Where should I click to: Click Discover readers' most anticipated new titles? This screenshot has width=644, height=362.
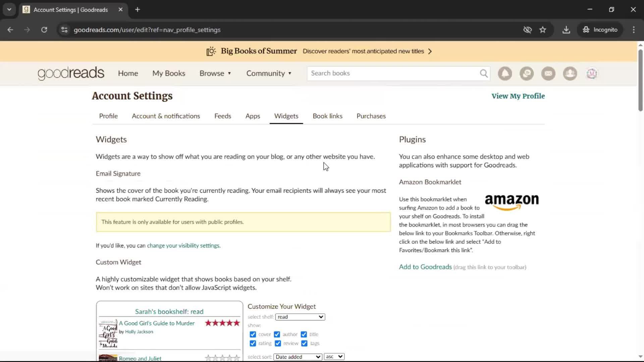(x=363, y=51)
